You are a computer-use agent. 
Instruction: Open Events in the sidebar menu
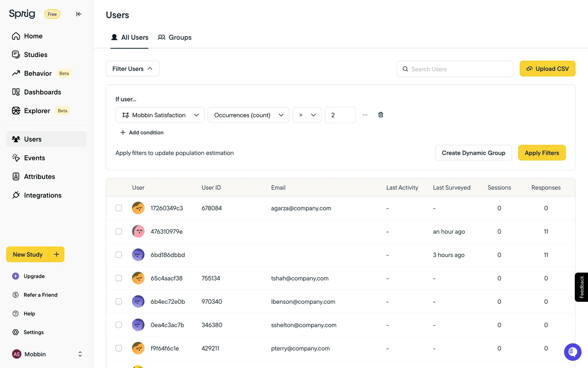tap(34, 158)
